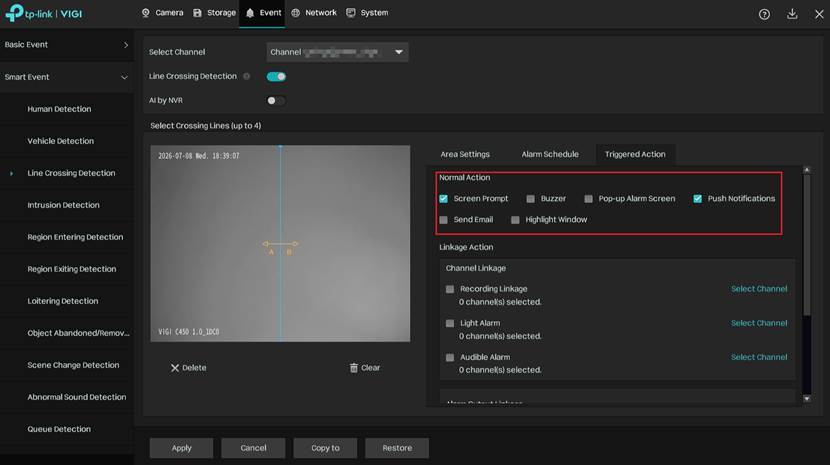830x465 pixels.
Task: Click the Event bell icon
Action: click(250, 13)
